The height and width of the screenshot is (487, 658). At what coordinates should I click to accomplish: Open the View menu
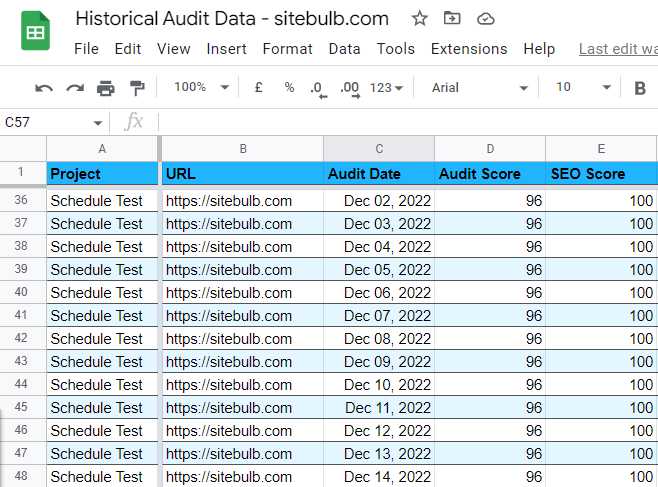[x=173, y=49]
